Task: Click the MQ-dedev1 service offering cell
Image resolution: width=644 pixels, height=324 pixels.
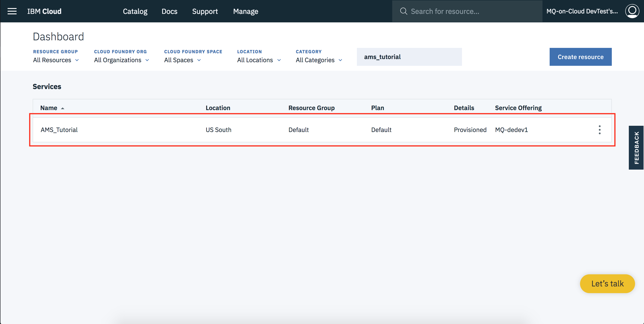Action: (x=511, y=130)
